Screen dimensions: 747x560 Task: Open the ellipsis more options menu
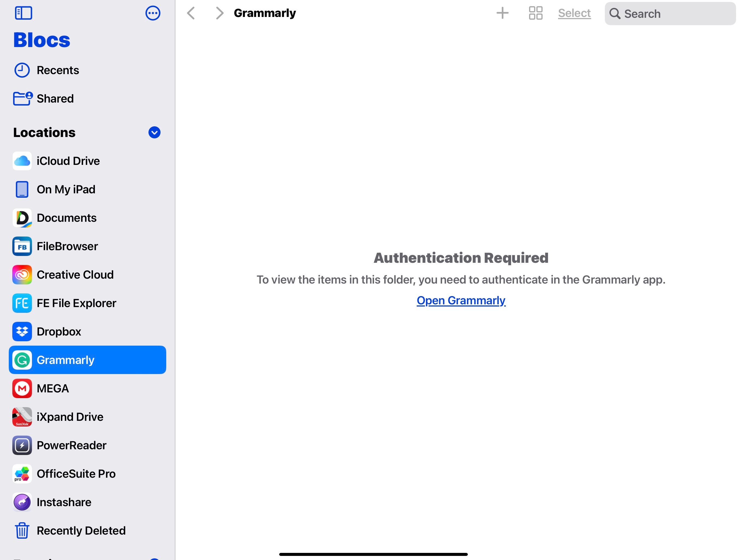click(x=153, y=13)
